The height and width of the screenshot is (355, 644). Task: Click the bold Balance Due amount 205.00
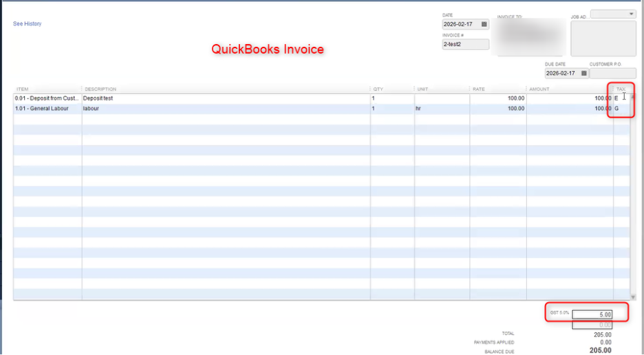[601, 350]
